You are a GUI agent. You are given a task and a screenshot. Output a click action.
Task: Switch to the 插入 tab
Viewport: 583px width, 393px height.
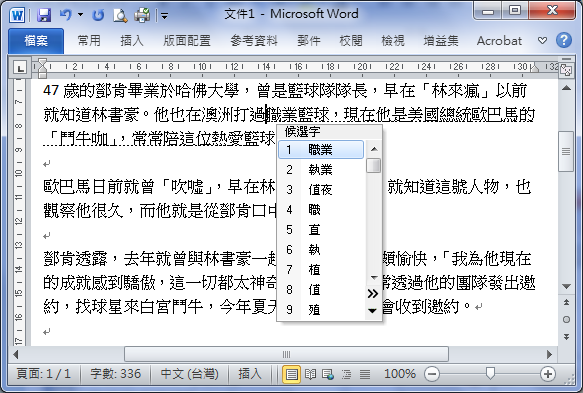(132, 41)
